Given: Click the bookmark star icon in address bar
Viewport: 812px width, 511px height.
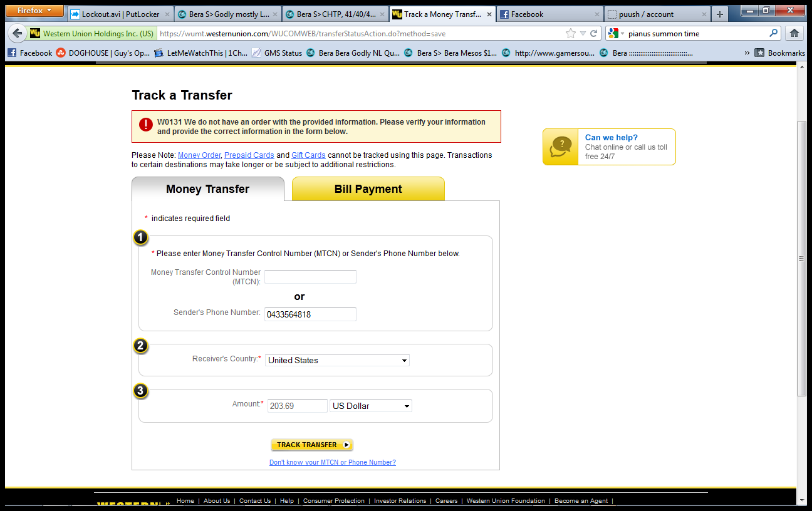Looking at the screenshot, I should (x=570, y=33).
